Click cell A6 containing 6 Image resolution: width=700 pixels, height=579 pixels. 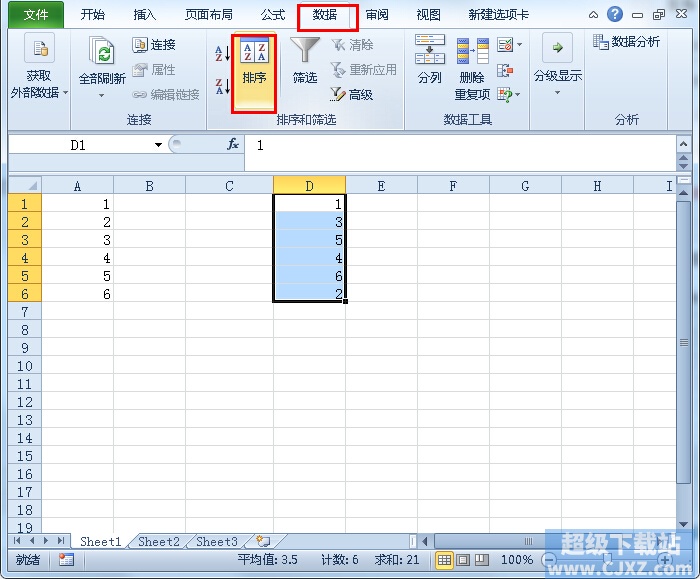[x=78, y=294]
